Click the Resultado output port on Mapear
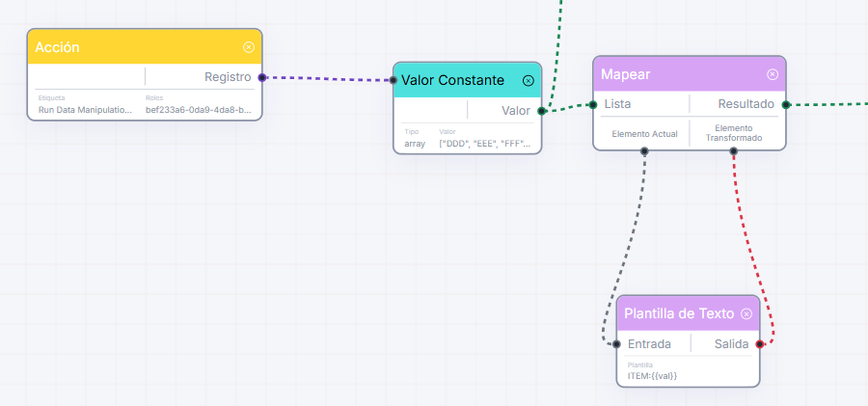Image resolution: width=868 pixels, height=406 pixels. (x=785, y=104)
